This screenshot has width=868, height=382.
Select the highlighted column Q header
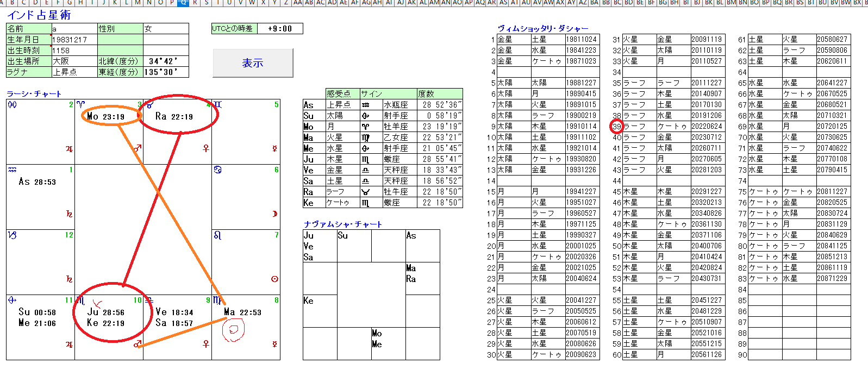click(x=183, y=3)
